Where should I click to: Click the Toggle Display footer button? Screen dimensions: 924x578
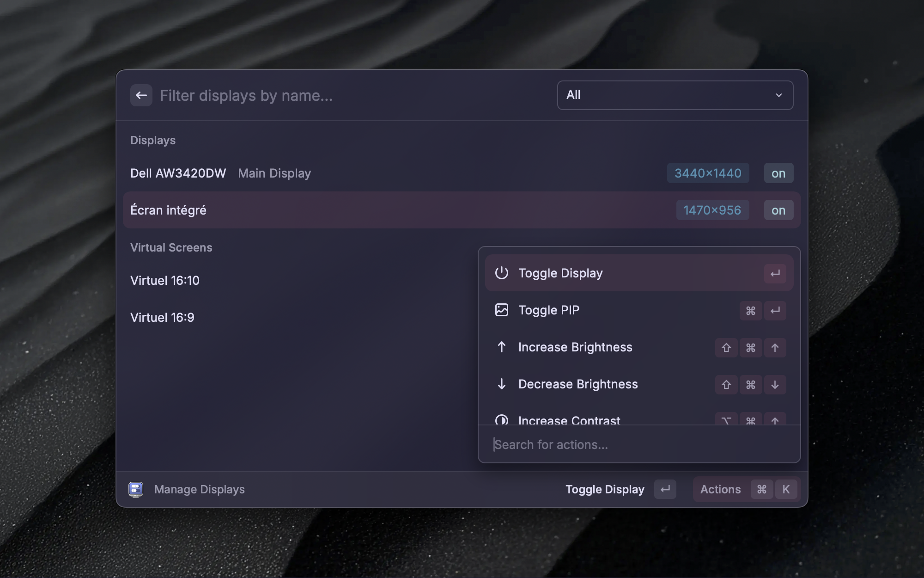604,489
